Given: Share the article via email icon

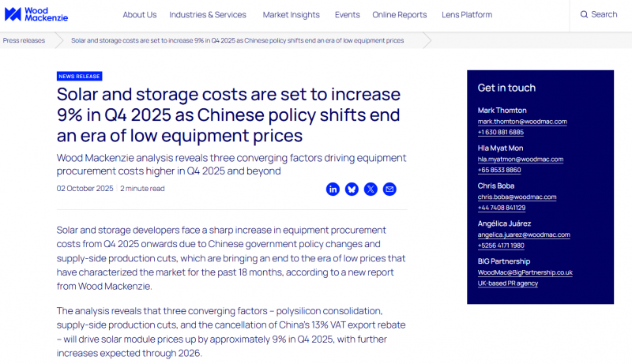Looking at the screenshot, I should pos(389,189).
